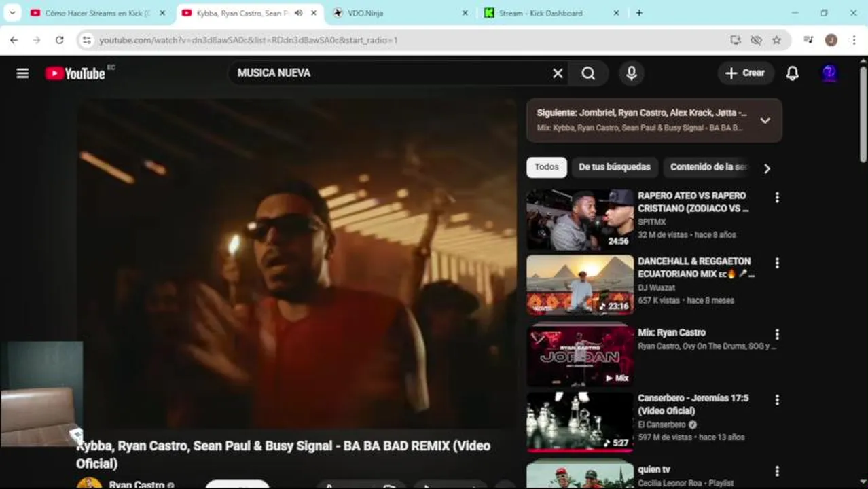868x489 pixels.
Task: Close the Stream - Kick Dashboard tab
Action: coord(616,13)
